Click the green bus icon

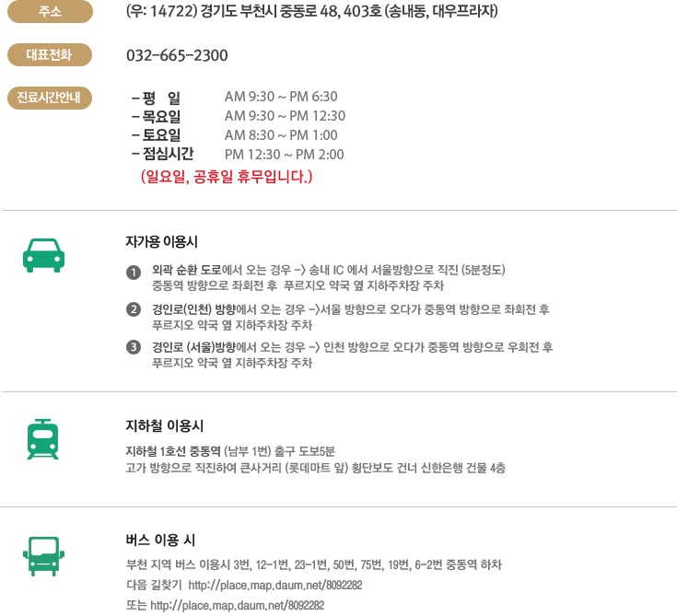(x=43, y=556)
